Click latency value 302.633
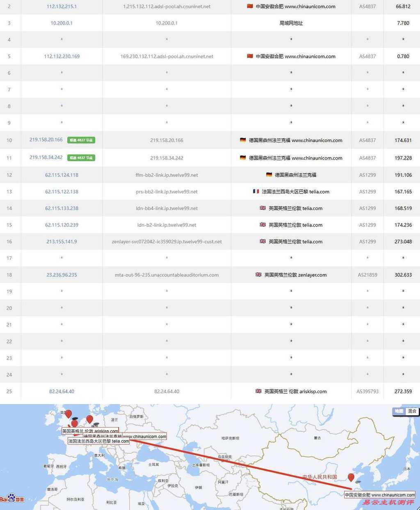Screen dimensions: 420x510 [403, 275]
